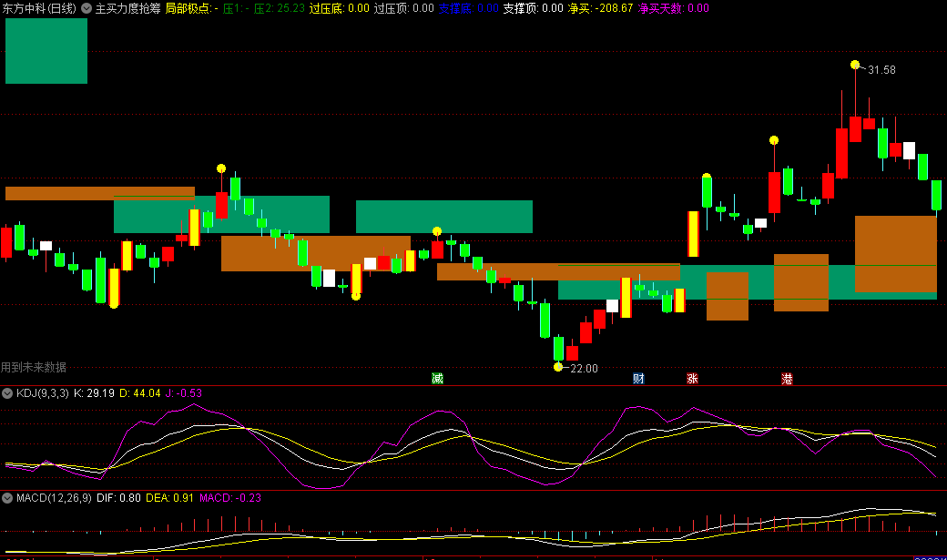Click the green 减 event marker
The height and width of the screenshot is (560, 947).
point(437,378)
